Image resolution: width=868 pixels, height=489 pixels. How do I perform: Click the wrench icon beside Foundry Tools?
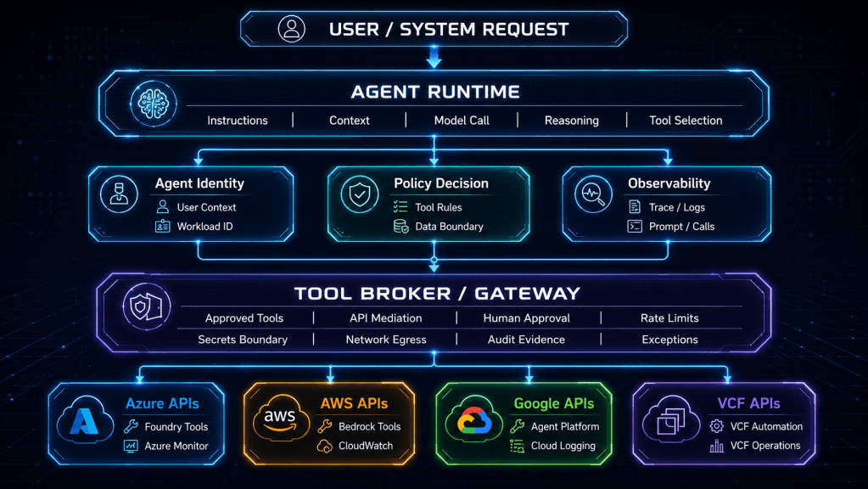tap(131, 426)
